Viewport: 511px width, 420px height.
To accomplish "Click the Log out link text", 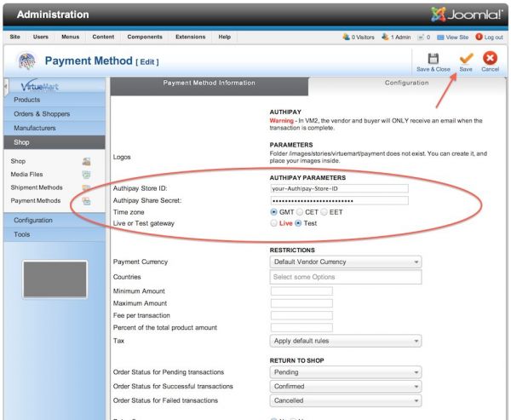I will tap(493, 37).
